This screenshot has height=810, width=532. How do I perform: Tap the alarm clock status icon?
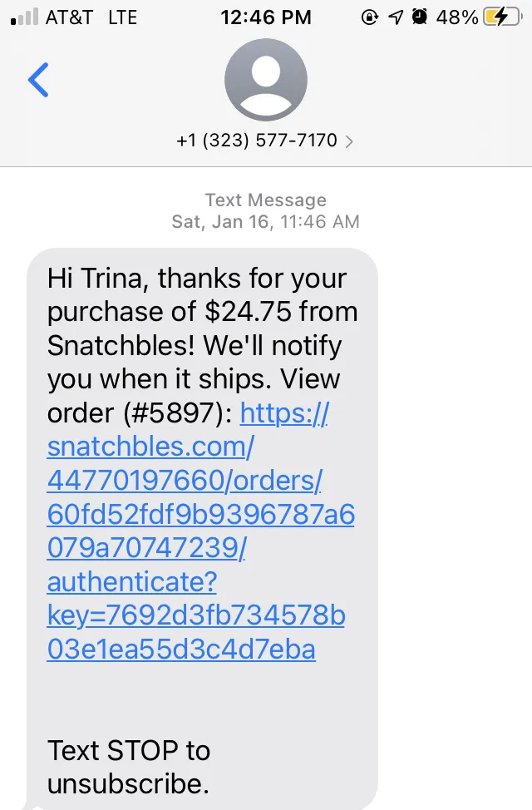pos(420,17)
